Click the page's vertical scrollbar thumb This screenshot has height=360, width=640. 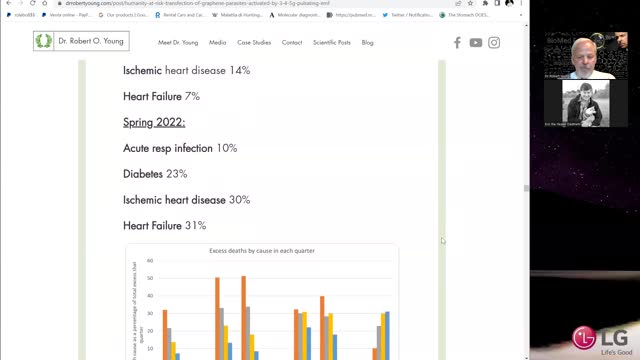point(526,188)
